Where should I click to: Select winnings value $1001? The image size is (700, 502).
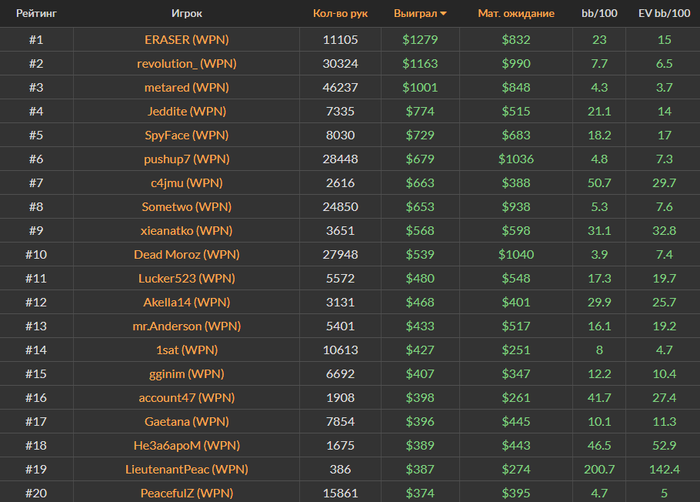click(x=420, y=88)
